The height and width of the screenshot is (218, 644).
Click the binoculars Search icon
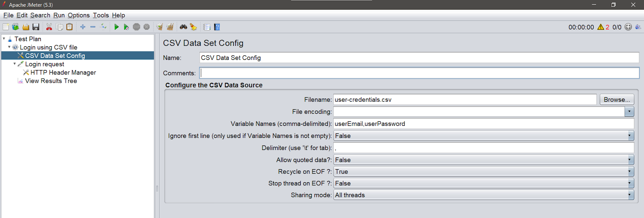[x=184, y=27]
